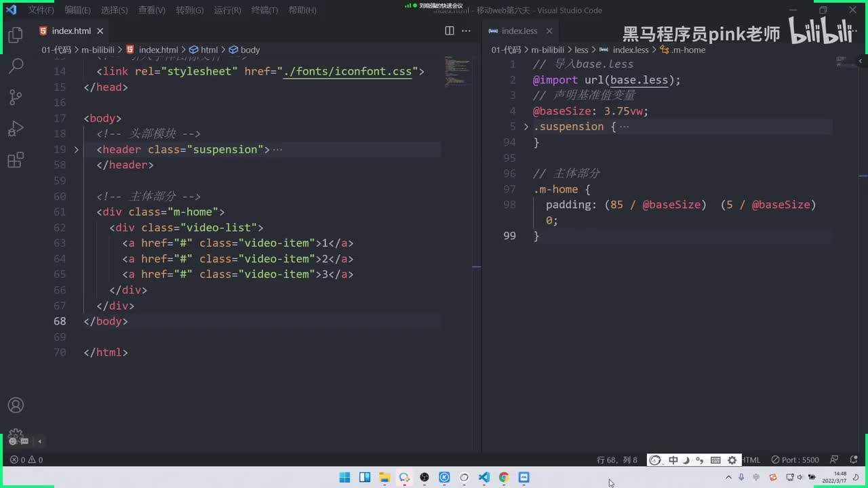Click the split editor icon in left group

coord(450,30)
